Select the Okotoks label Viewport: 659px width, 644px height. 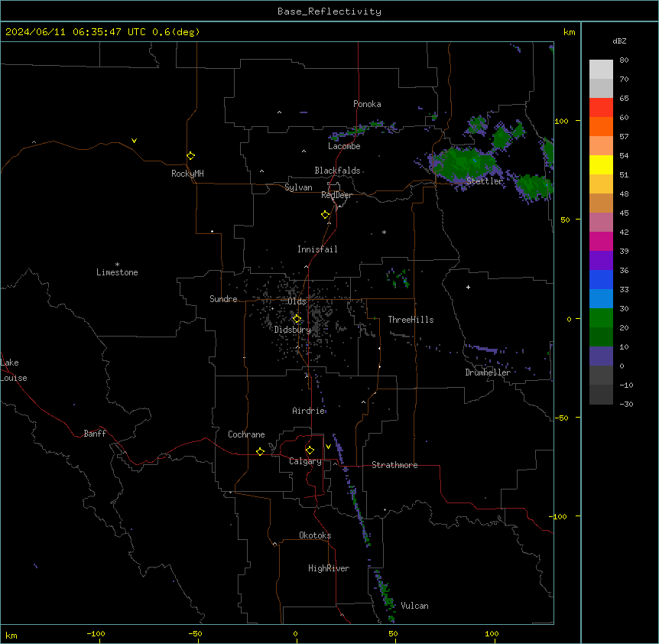point(315,535)
